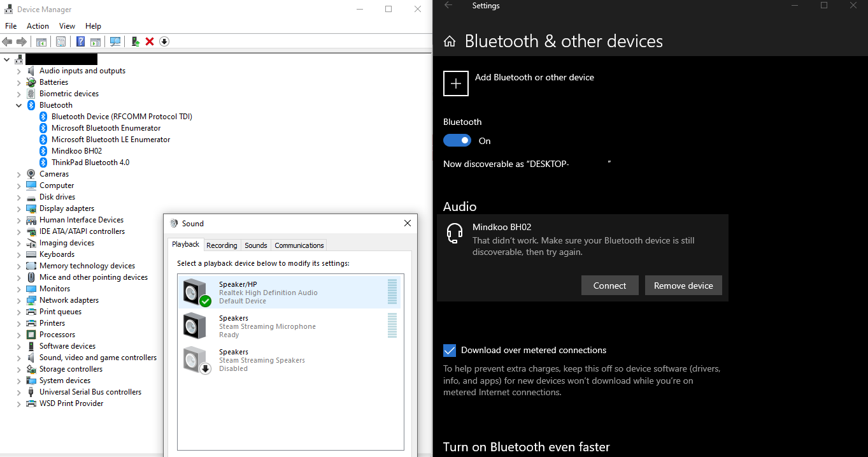Image resolution: width=868 pixels, height=457 pixels.
Task: Click the Back arrow in Device Manager toolbar
Action: click(7, 41)
